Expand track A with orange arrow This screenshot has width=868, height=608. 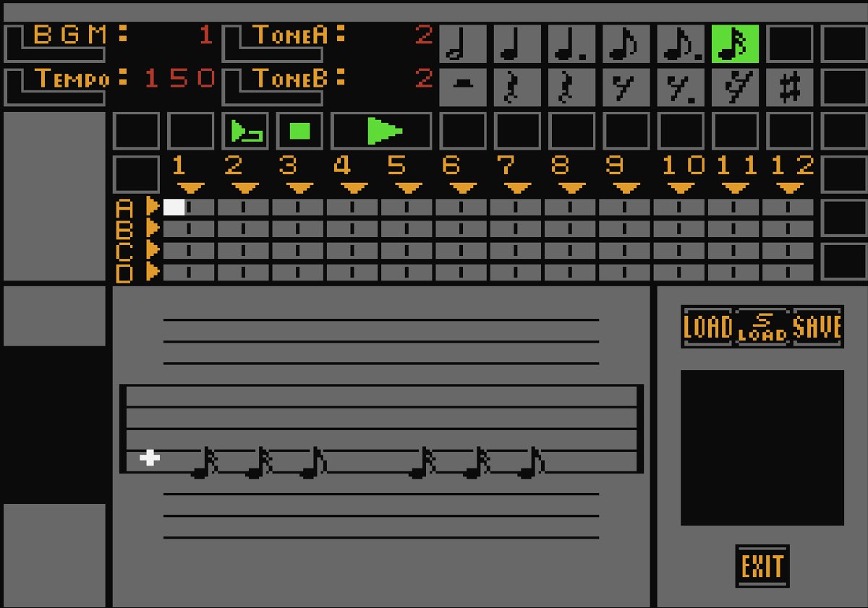tap(153, 207)
